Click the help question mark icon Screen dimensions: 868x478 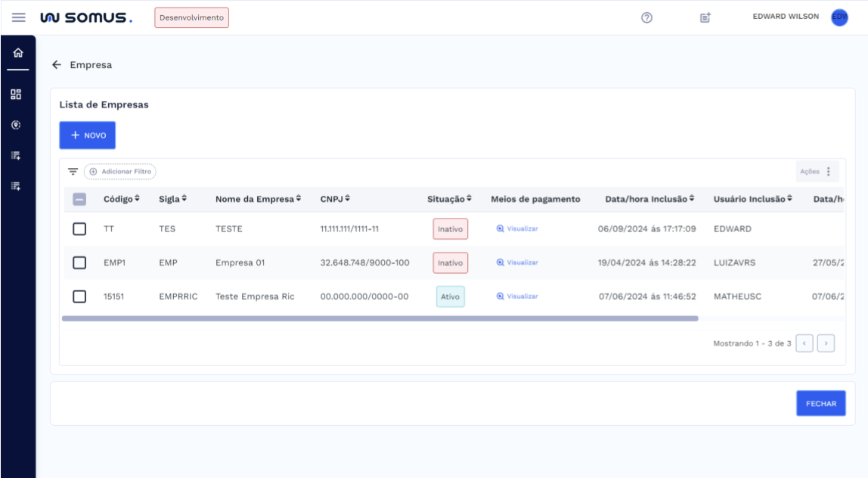[646, 17]
